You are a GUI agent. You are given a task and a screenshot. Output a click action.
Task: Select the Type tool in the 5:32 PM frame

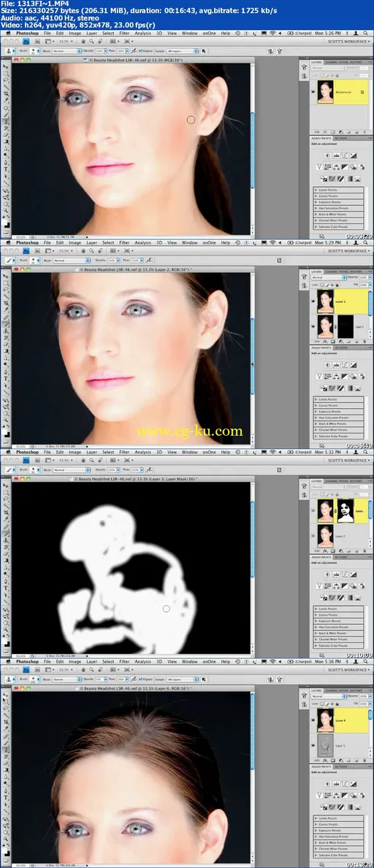coord(6,588)
